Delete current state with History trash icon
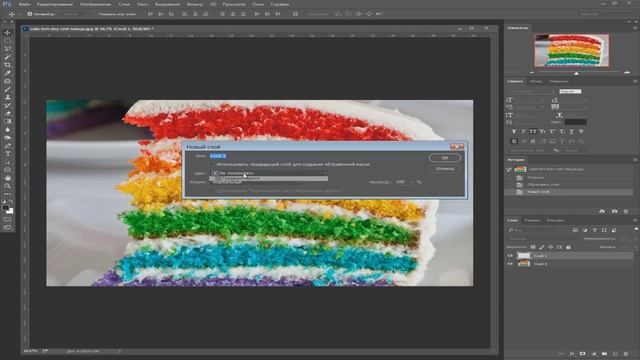 tap(626, 211)
